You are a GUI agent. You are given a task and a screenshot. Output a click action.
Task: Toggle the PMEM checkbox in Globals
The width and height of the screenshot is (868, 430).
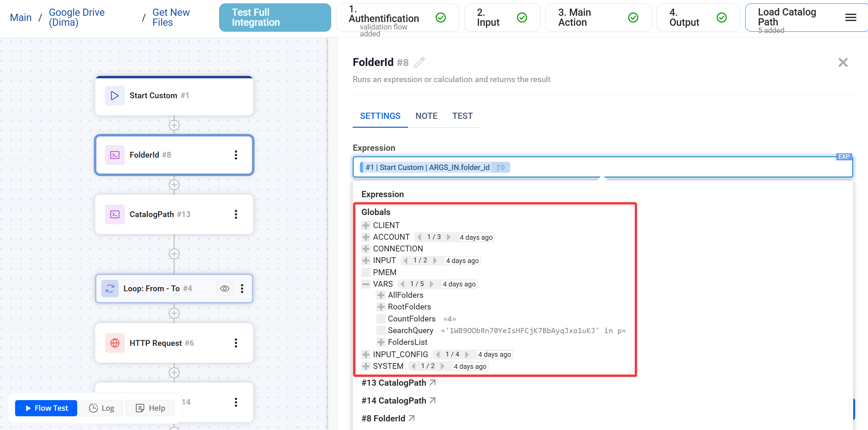click(x=366, y=272)
